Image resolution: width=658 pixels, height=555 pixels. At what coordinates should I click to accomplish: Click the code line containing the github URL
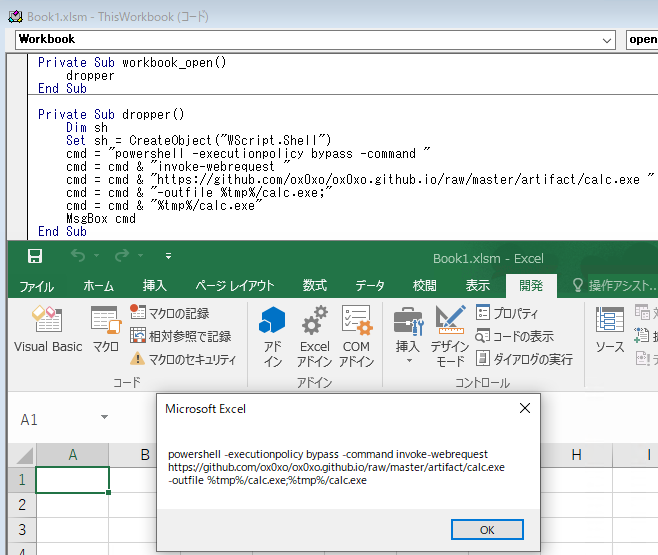[360, 180]
